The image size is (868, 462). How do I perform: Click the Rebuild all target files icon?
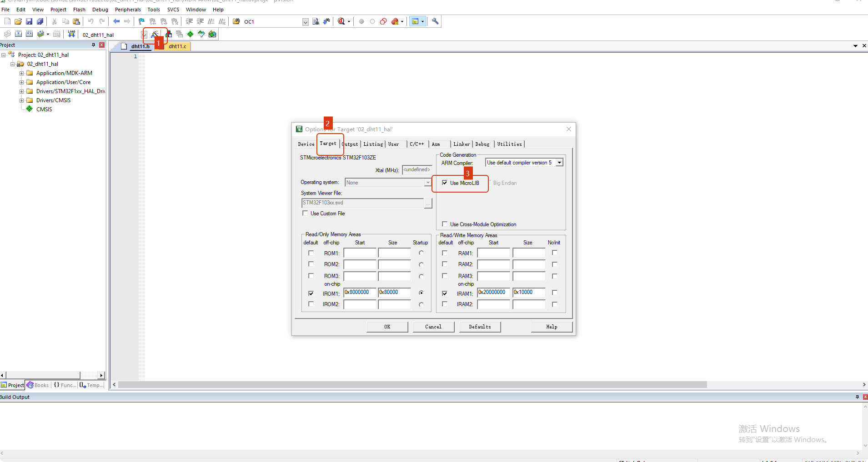(29, 34)
